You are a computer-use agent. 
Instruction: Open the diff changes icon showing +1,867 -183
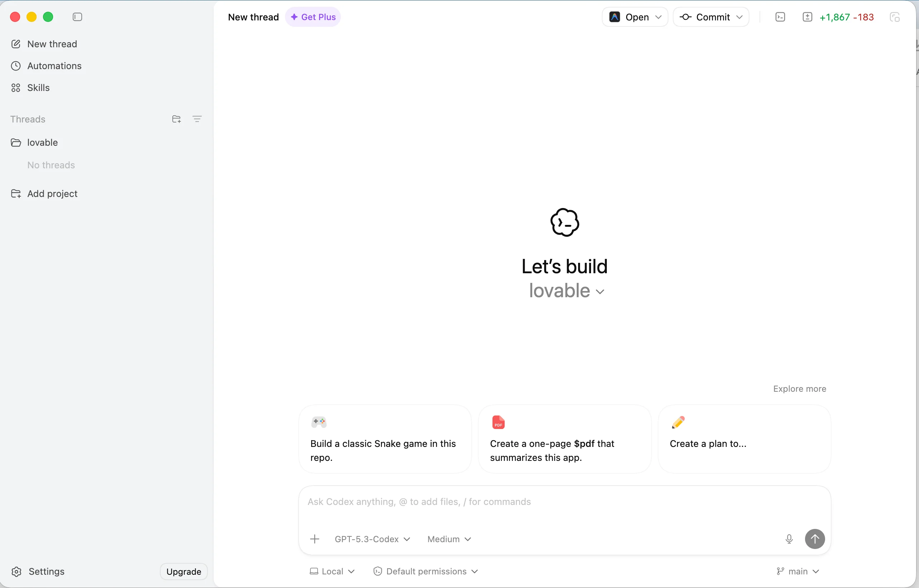pos(807,17)
